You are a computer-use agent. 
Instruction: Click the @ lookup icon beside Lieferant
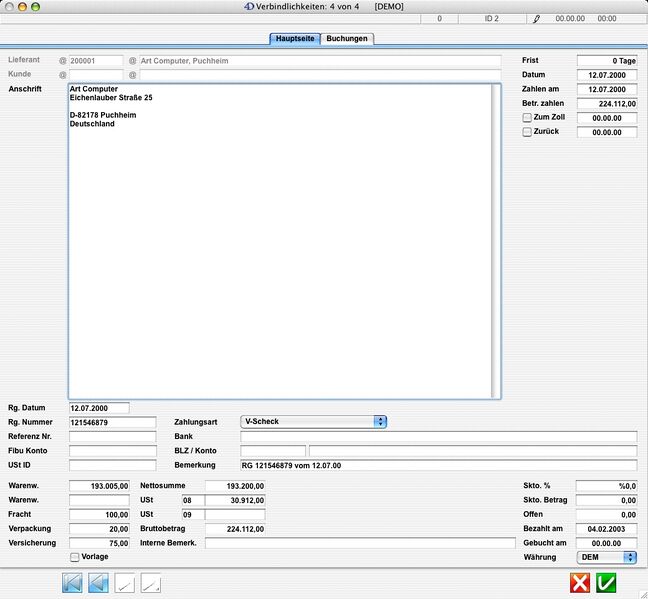[x=63, y=61]
